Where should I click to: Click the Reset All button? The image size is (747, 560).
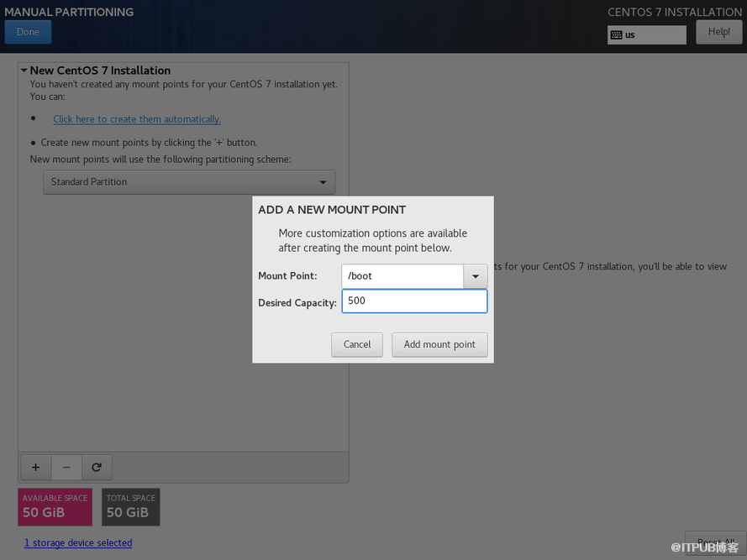[715, 542]
